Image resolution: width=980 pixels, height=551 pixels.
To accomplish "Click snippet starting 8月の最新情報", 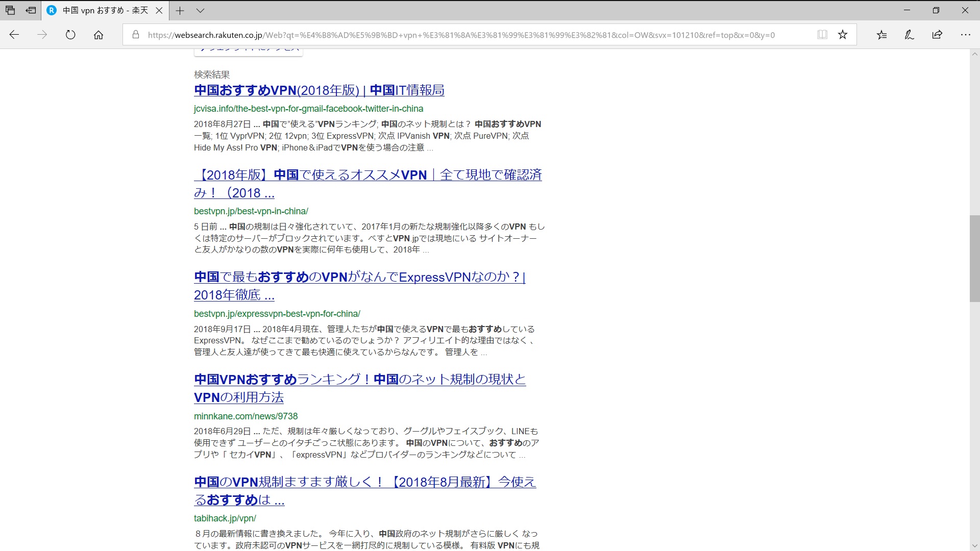I will coord(366,539).
